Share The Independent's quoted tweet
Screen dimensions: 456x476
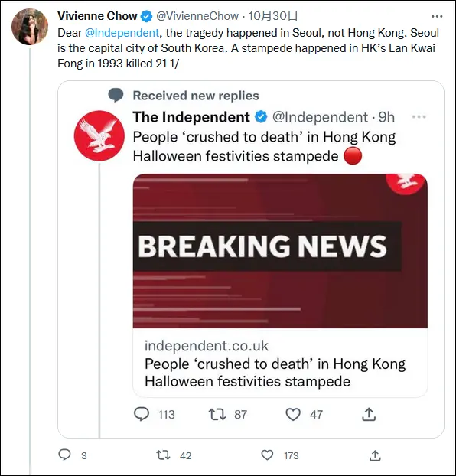click(369, 414)
